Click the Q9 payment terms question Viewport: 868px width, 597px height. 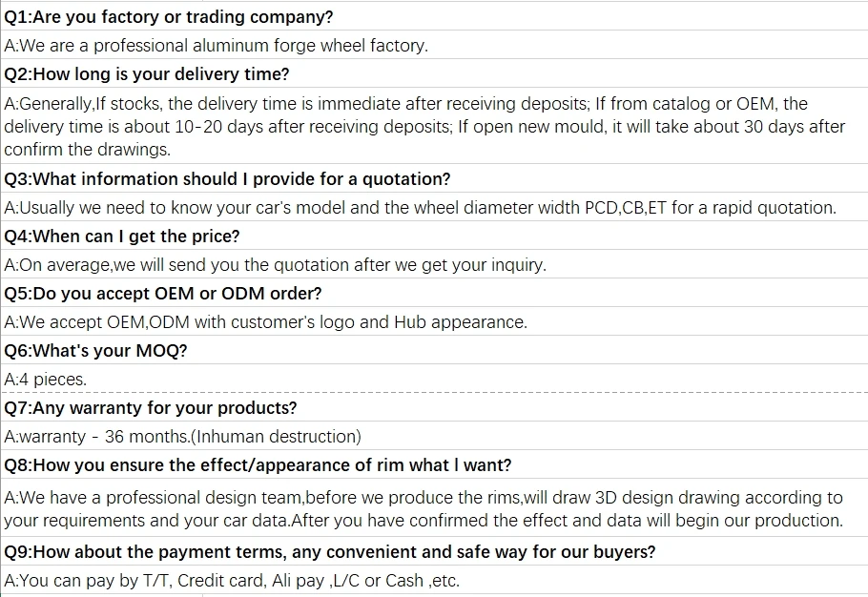[329, 552]
